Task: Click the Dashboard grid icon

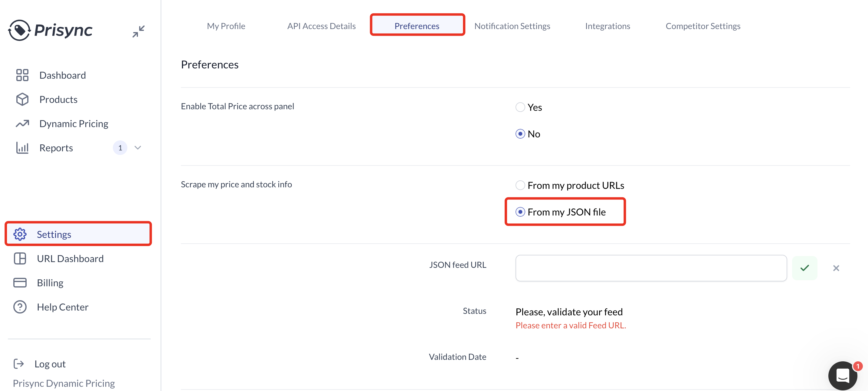Action: point(22,75)
